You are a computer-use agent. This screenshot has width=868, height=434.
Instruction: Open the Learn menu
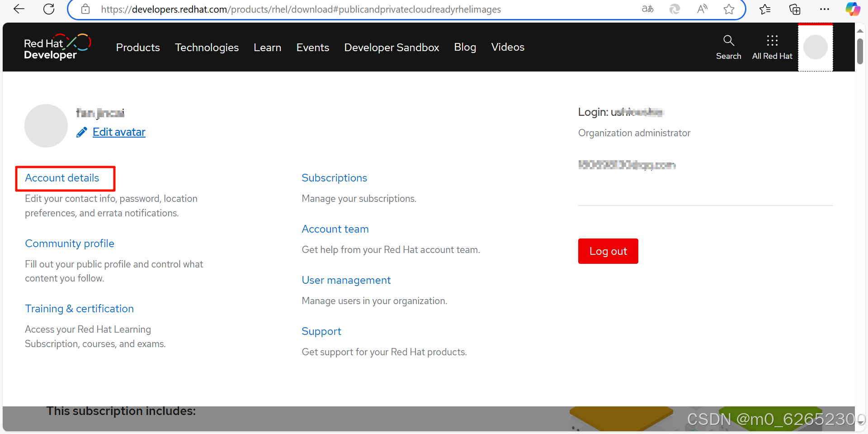click(x=267, y=48)
